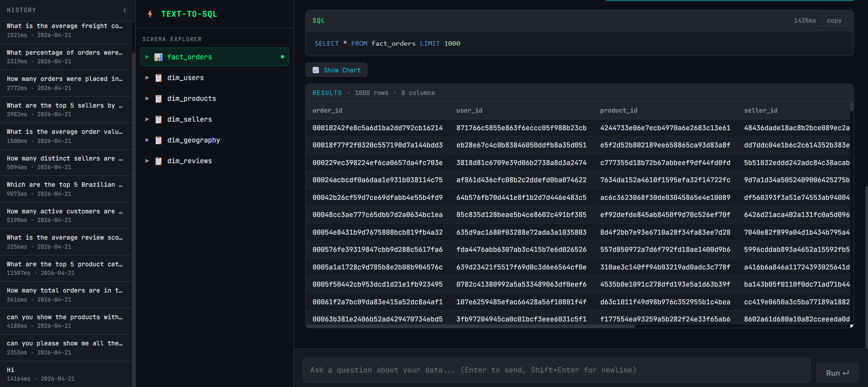Expand the fact_orders tree arrow
Viewport: 868px width, 387px height.
point(147,57)
